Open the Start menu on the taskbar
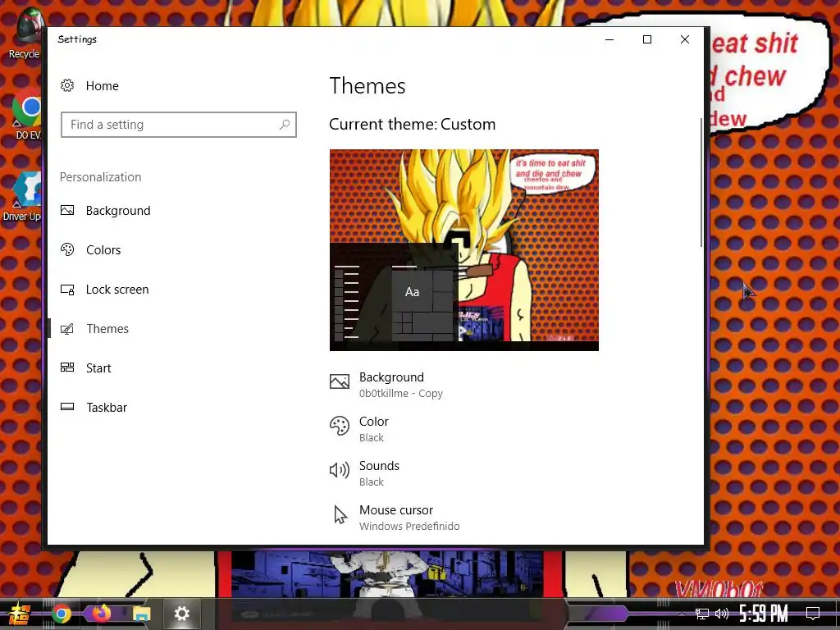This screenshot has width=840, height=630. tap(20, 614)
